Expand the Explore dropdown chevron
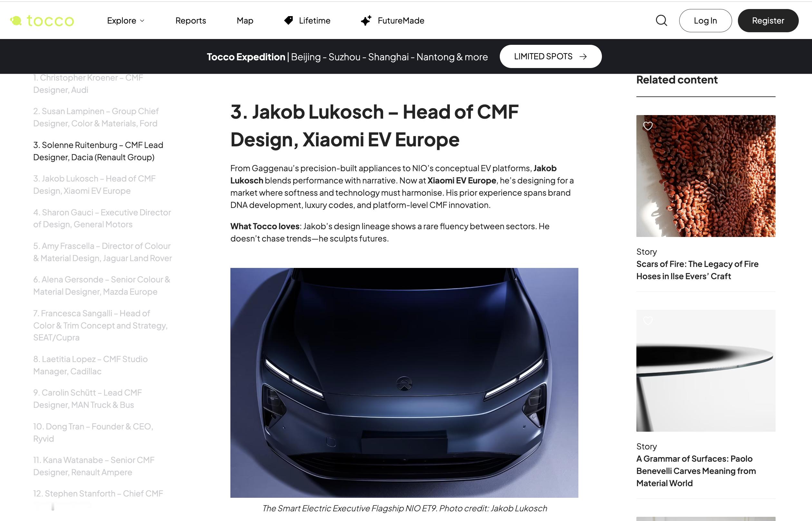812x521 pixels. click(x=142, y=21)
